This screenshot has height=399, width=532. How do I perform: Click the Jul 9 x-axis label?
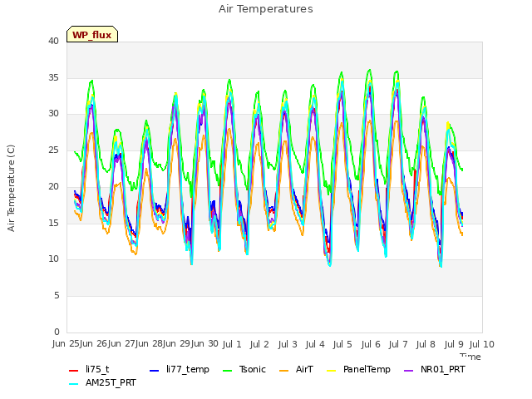click(x=454, y=344)
